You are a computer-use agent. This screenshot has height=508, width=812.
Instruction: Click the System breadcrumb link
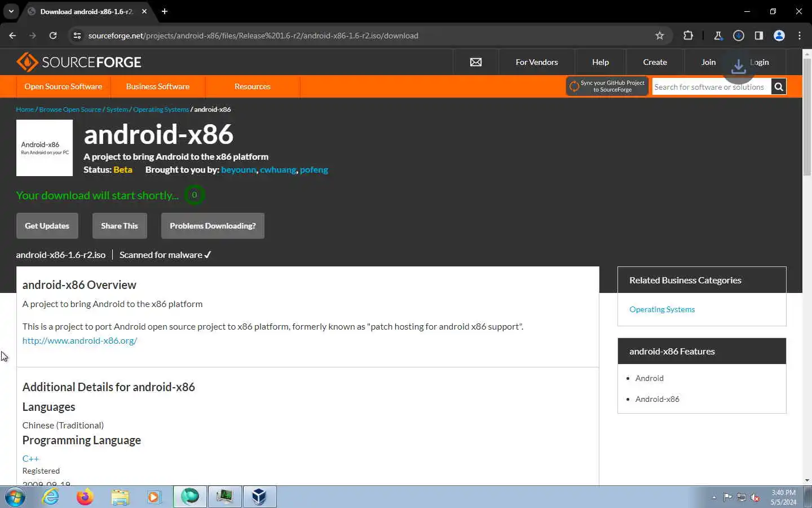pyautogui.click(x=117, y=110)
